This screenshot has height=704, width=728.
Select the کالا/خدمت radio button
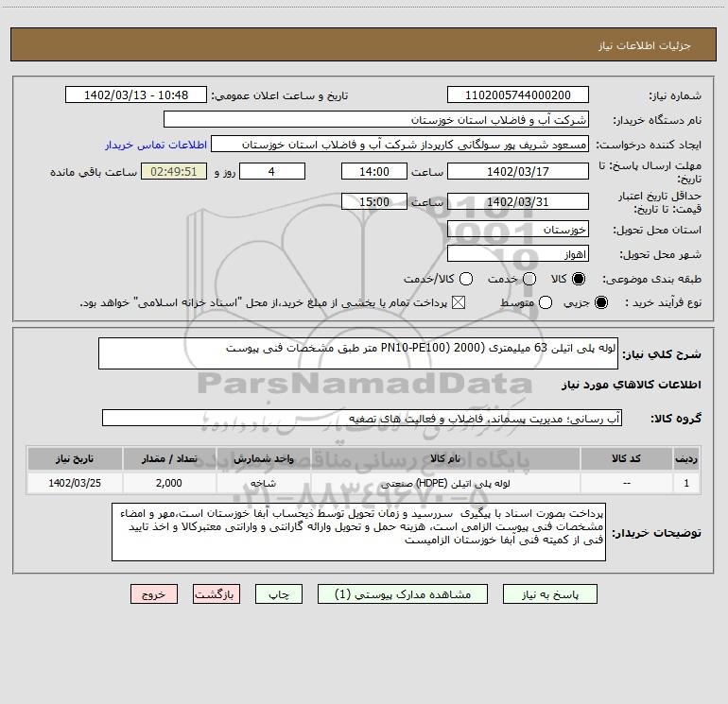(x=466, y=279)
